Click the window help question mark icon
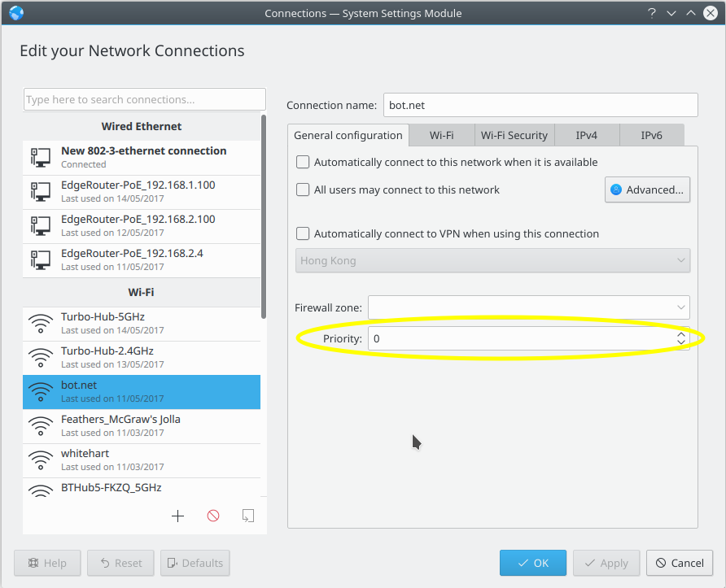The width and height of the screenshot is (726, 588). coord(652,13)
